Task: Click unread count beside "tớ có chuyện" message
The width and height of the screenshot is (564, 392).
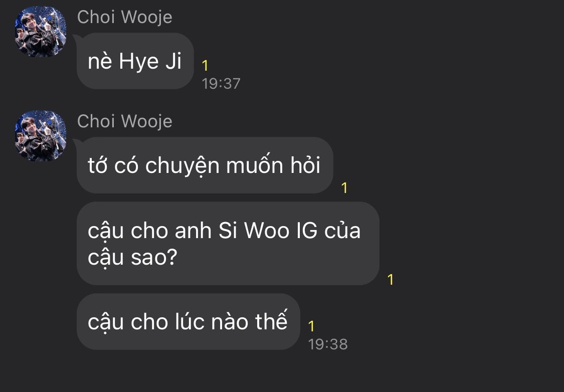Action: pyautogui.click(x=344, y=187)
